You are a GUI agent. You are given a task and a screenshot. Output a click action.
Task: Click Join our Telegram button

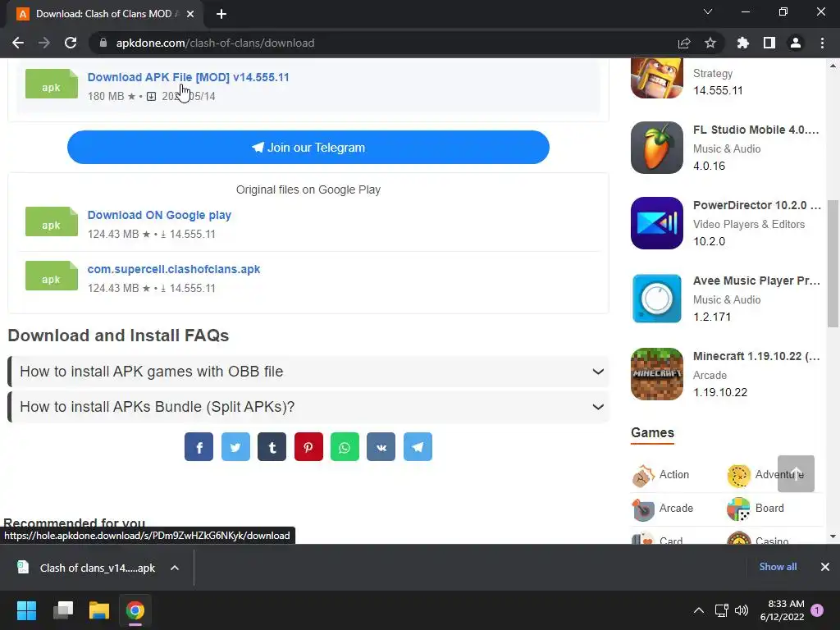coord(308,148)
